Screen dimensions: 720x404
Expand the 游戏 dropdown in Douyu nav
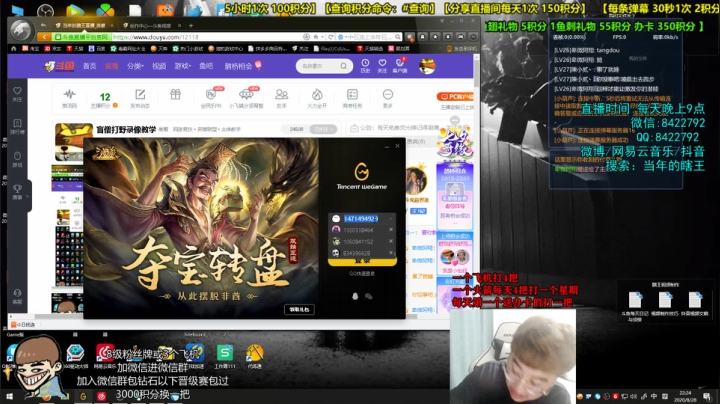(x=182, y=66)
